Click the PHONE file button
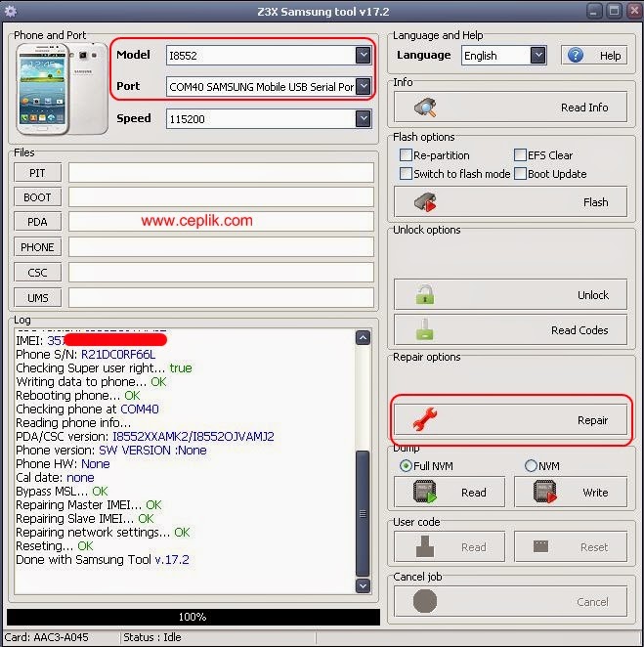Screen dimensions: 644x647 tap(37, 247)
